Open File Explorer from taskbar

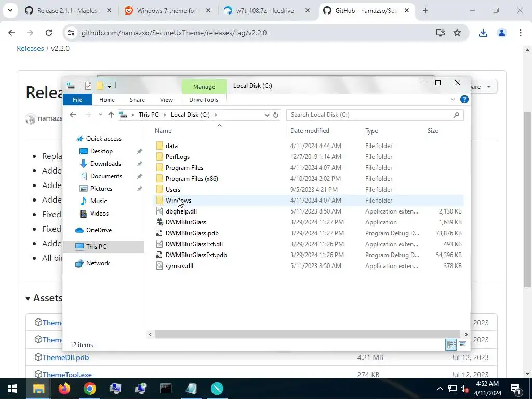point(38,389)
